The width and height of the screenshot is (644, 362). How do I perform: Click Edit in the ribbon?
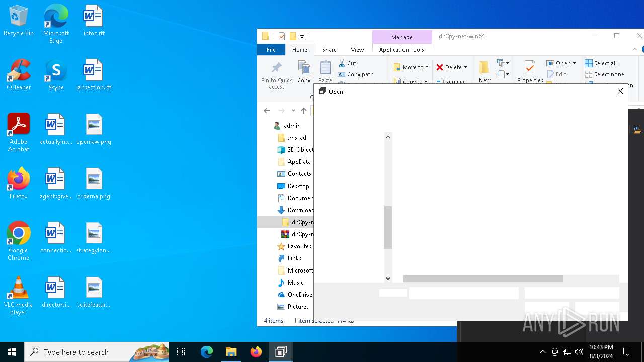point(556,74)
